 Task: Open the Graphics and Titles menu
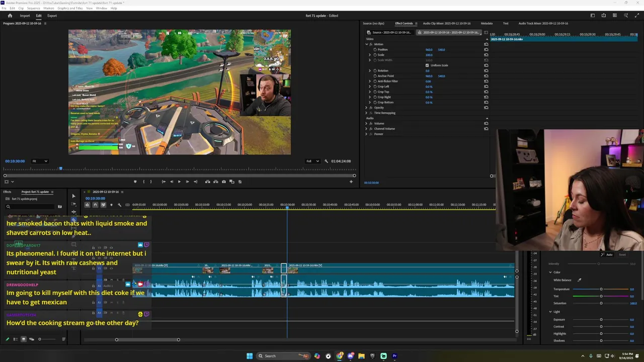(x=70, y=8)
